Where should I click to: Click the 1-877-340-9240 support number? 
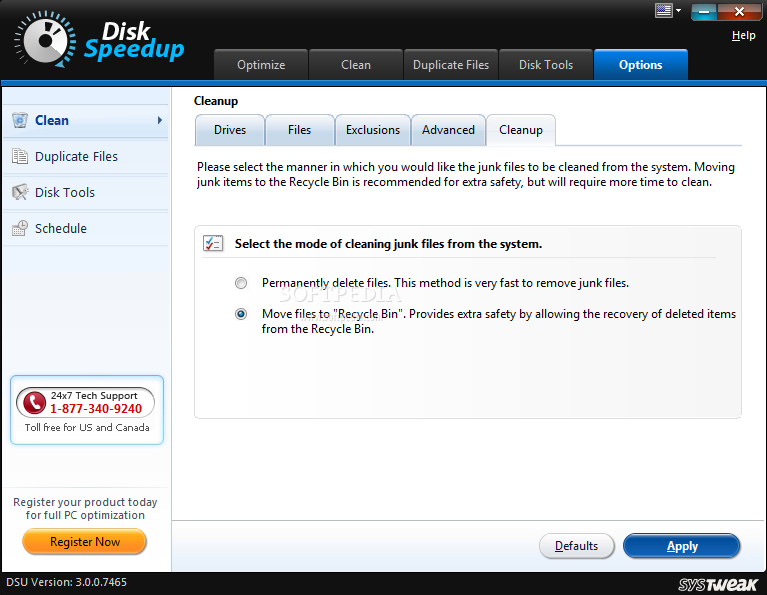tap(96, 409)
